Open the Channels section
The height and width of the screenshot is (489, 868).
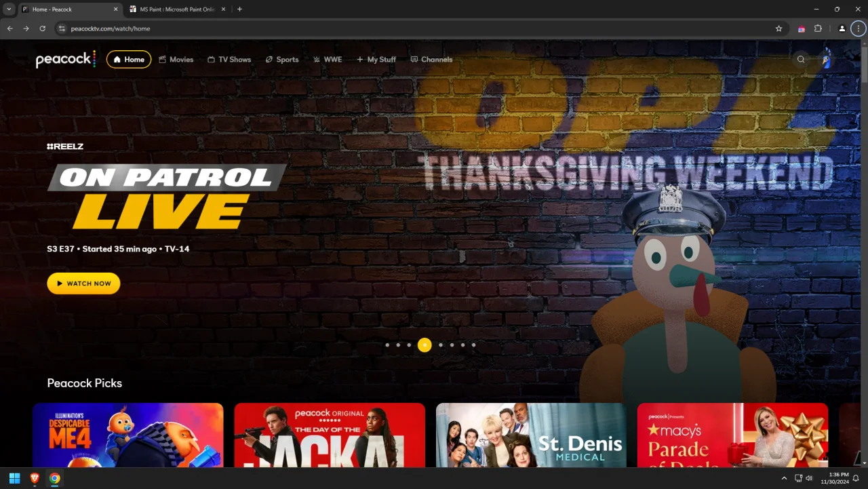pyautogui.click(x=431, y=60)
